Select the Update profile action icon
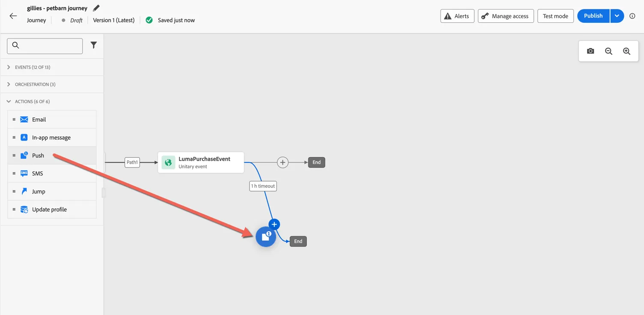The image size is (644, 315). tap(24, 210)
